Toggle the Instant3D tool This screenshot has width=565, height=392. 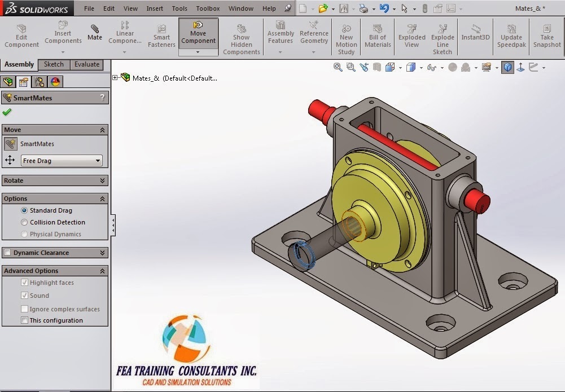(476, 33)
